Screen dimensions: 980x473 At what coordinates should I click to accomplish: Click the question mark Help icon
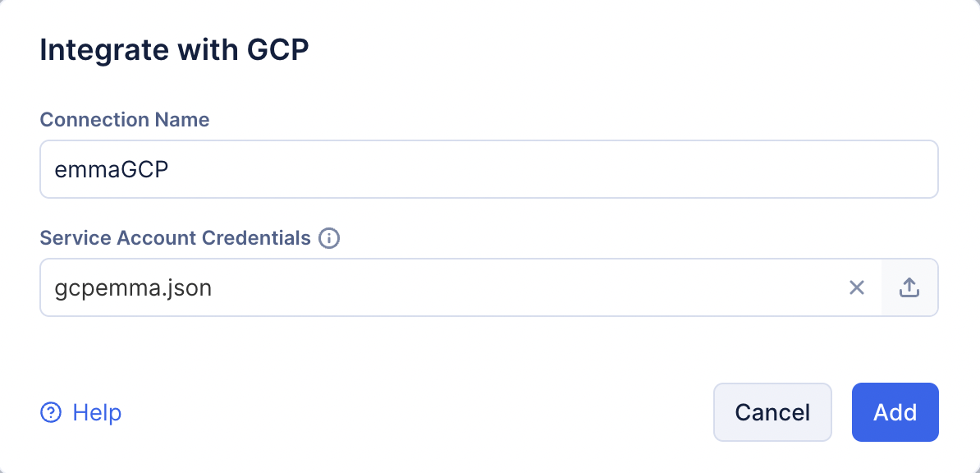[x=51, y=412]
